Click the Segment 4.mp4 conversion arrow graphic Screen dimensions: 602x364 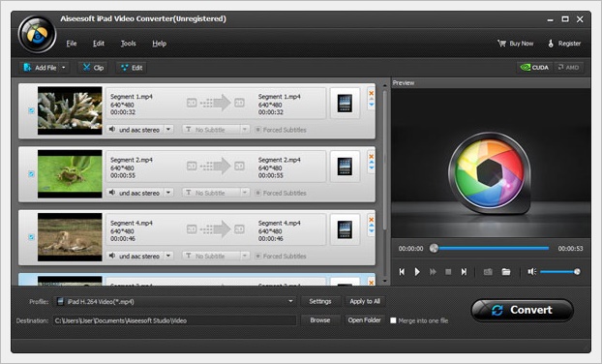click(x=216, y=229)
